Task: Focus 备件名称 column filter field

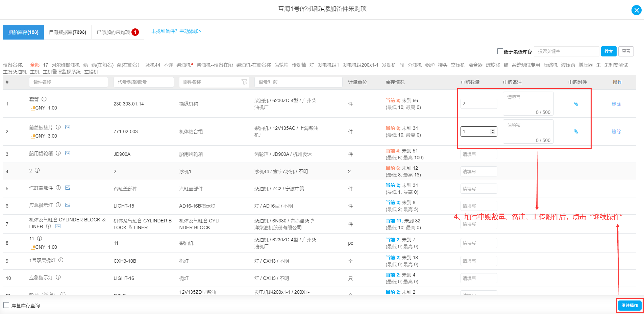Action: tap(69, 82)
